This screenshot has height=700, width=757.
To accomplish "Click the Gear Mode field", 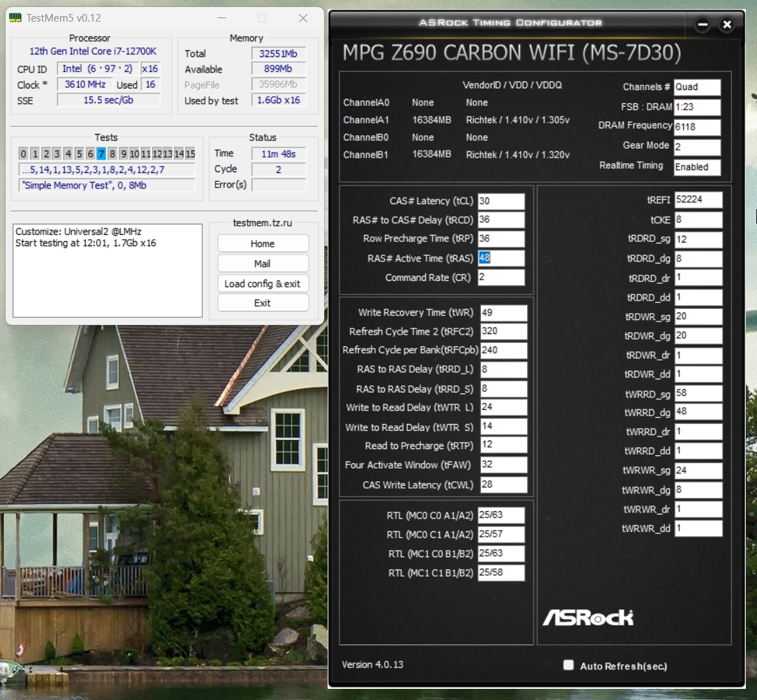I will 697,146.
